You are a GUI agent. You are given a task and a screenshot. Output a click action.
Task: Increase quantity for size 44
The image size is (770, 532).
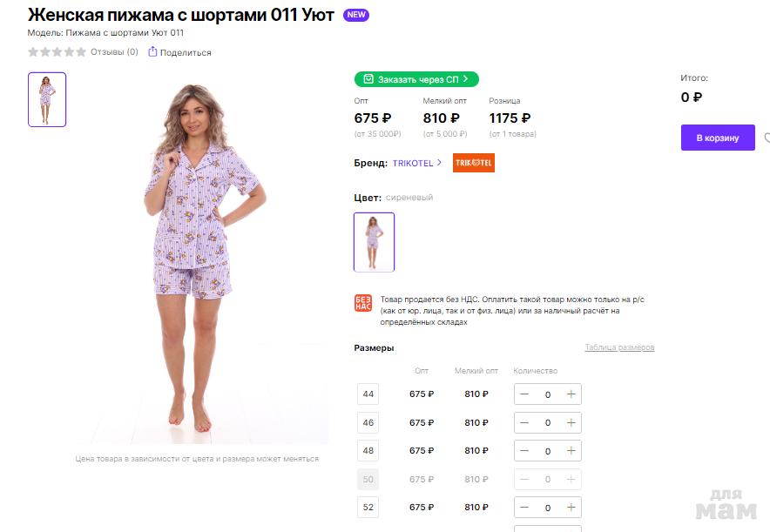pos(571,394)
